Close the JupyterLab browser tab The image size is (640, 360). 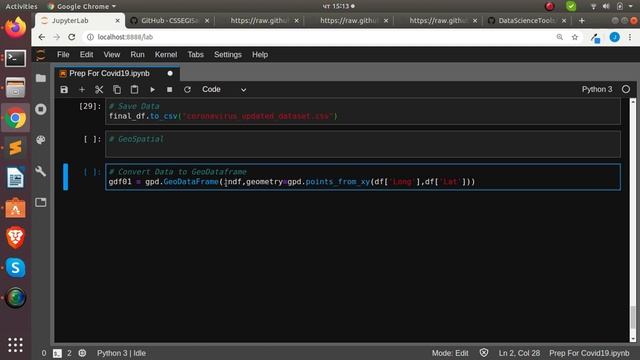click(118, 20)
